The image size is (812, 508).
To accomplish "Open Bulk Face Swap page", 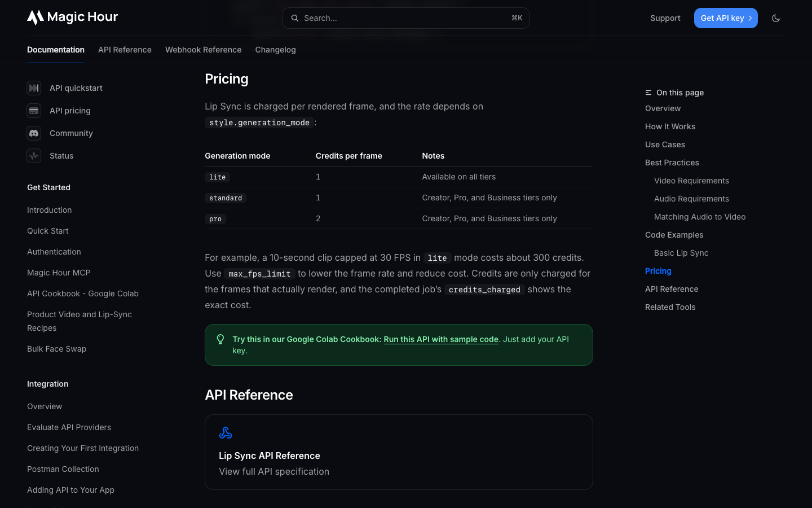I will pyautogui.click(x=57, y=349).
